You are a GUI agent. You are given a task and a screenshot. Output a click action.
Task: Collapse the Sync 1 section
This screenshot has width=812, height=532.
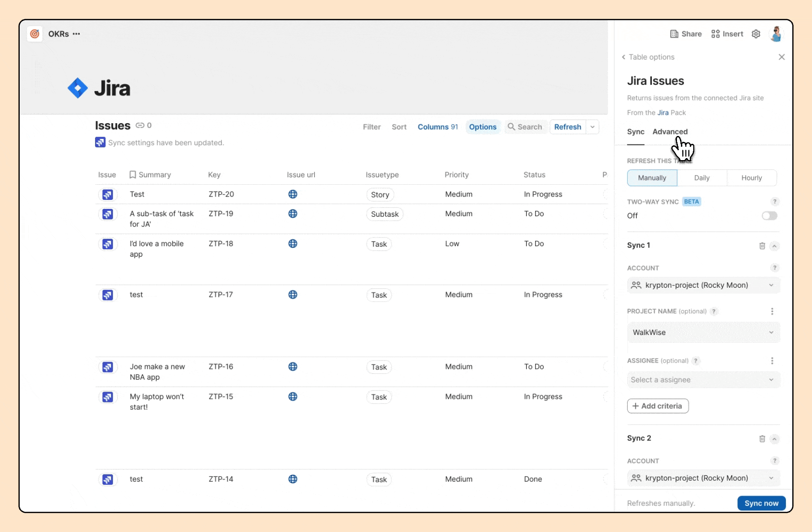click(x=775, y=246)
